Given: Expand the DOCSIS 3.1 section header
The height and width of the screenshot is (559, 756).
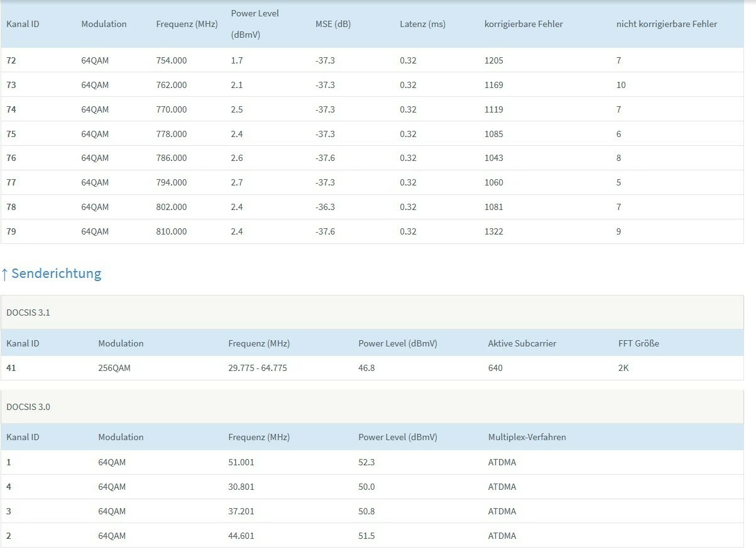Looking at the screenshot, I should pyautogui.click(x=28, y=313).
